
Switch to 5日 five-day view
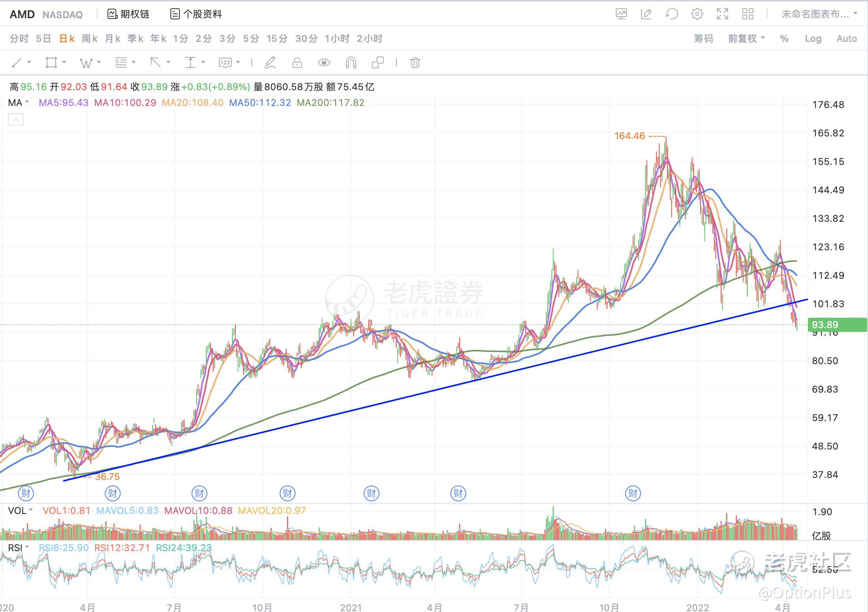click(43, 39)
